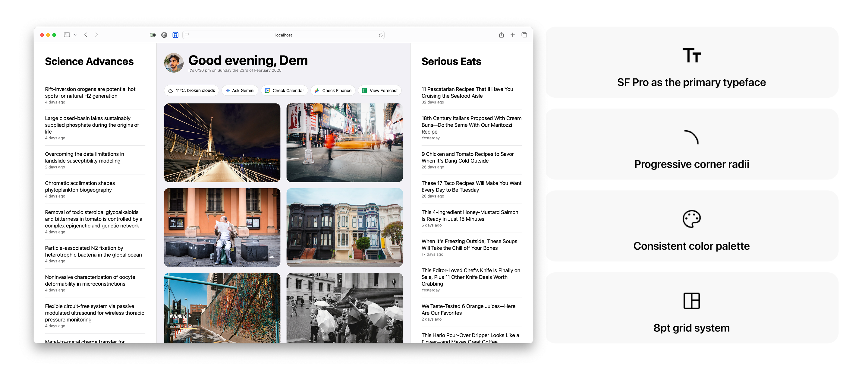Open the 11°C broken clouds weather chip
Screen dimensions: 868x380
[x=191, y=90]
